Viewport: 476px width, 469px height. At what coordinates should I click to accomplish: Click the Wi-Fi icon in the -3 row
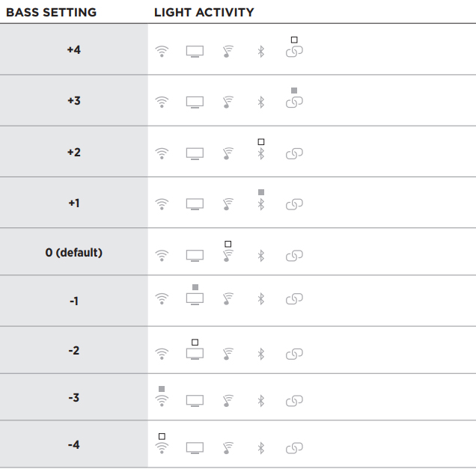pos(162,401)
